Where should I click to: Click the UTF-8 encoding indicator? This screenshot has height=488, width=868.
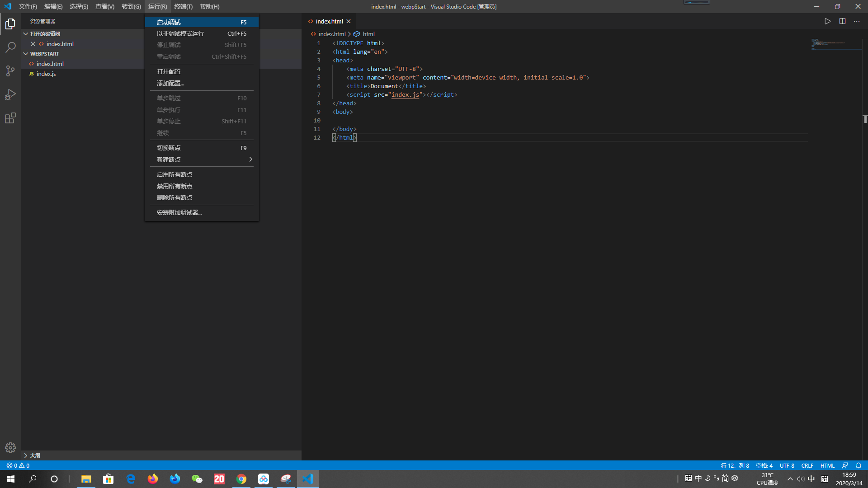(787, 465)
